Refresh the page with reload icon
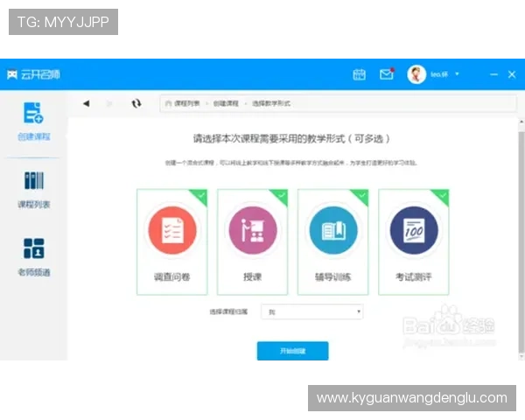Viewport: 525px width, 420px height. point(136,103)
